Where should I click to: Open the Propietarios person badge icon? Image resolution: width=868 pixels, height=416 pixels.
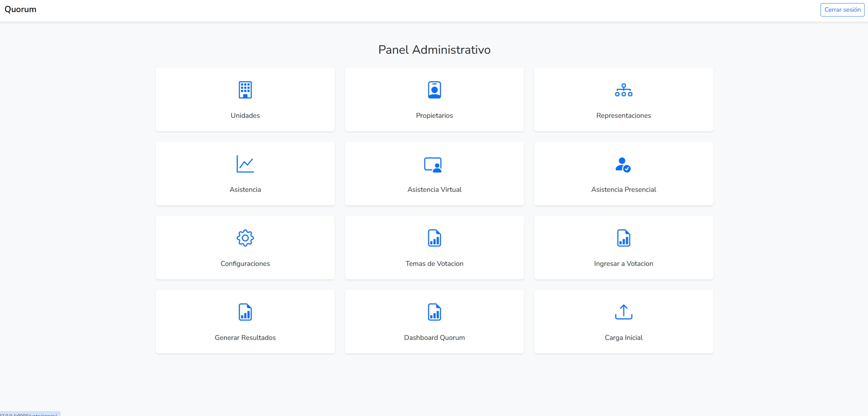(x=434, y=90)
